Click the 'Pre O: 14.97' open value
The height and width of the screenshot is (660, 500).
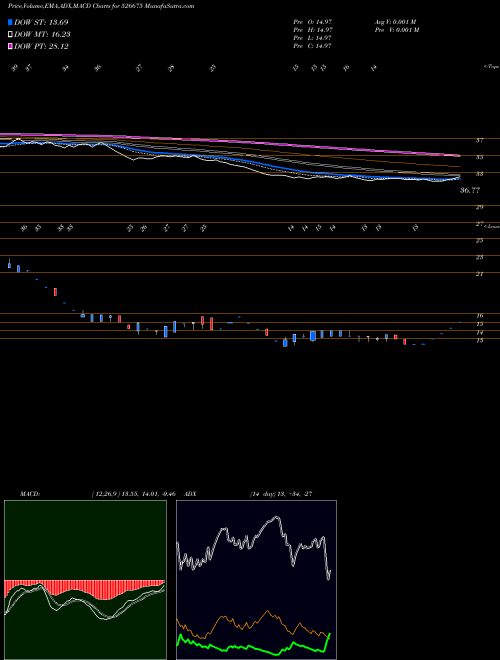[313, 22]
